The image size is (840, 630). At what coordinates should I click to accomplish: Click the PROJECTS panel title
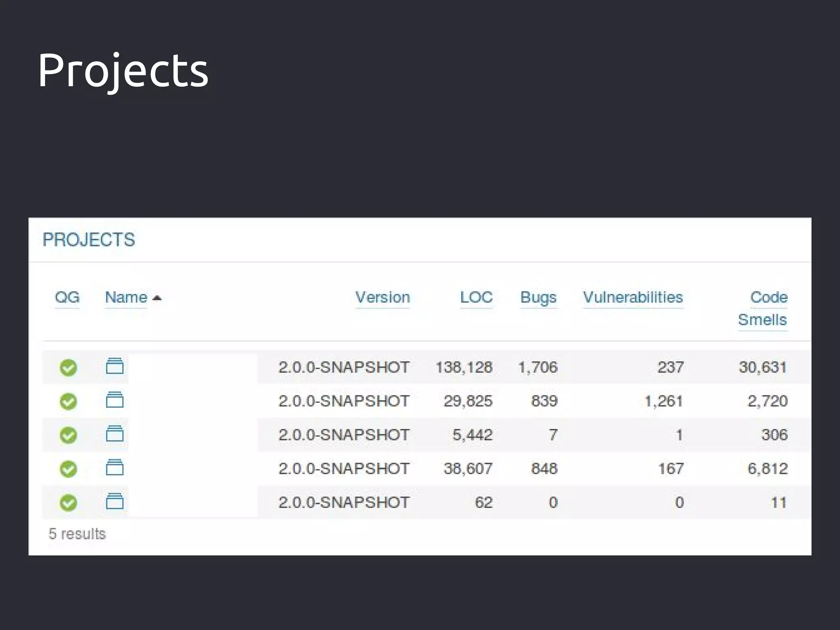point(89,240)
